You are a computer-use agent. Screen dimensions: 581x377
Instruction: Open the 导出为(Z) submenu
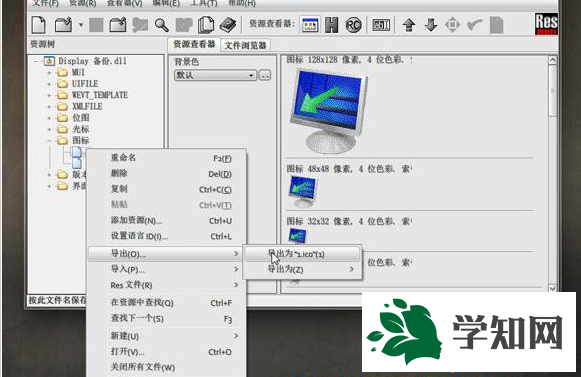[x=302, y=269]
